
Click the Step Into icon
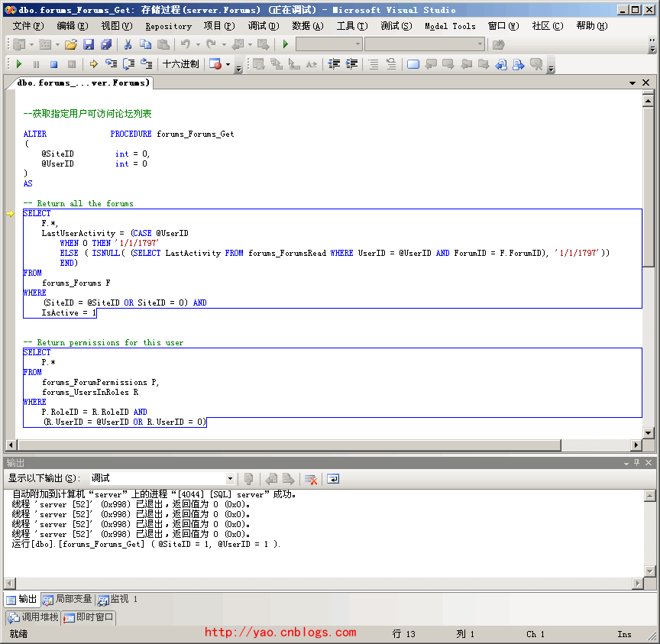pyautogui.click(x=112, y=65)
